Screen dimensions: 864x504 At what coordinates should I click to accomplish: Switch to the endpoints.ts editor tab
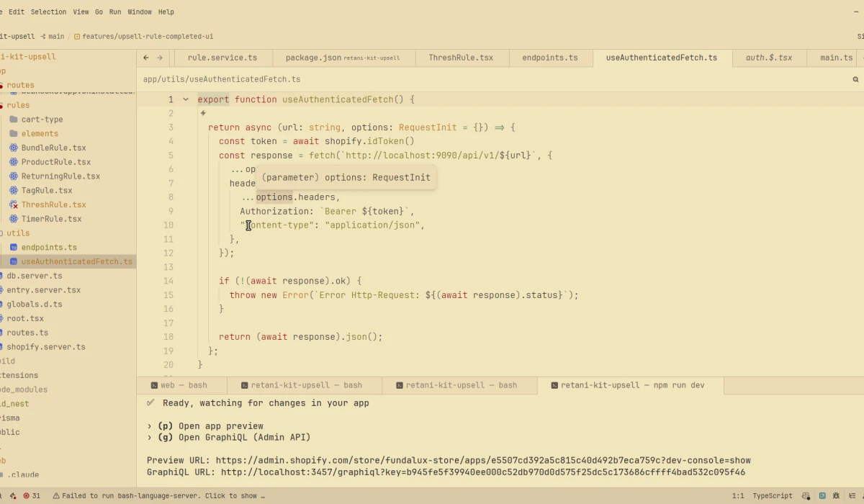(550, 58)
